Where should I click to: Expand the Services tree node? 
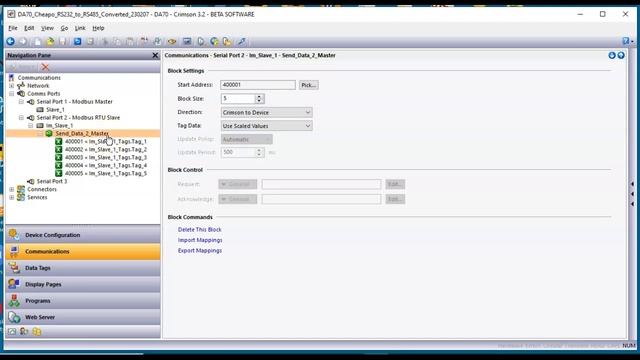[x=12, y=197]
